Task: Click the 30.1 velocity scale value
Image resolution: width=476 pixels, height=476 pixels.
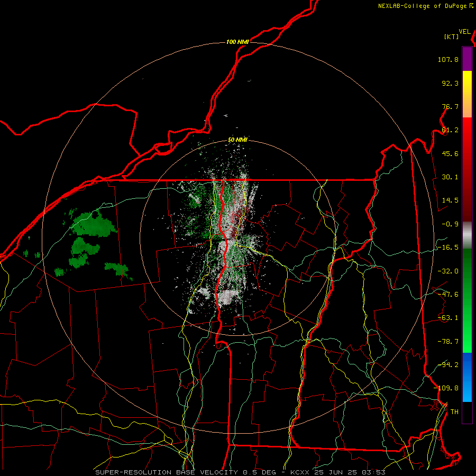Action: click(450, 177)
